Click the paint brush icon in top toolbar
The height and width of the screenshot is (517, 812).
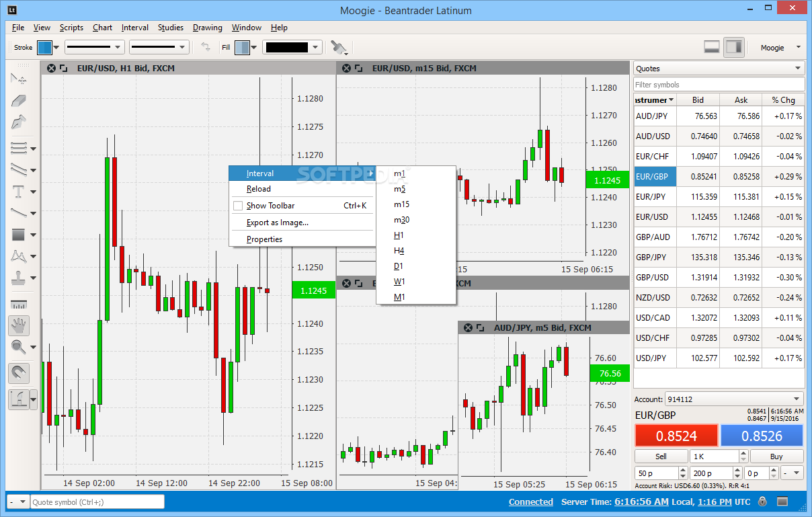tap(339, 47)
